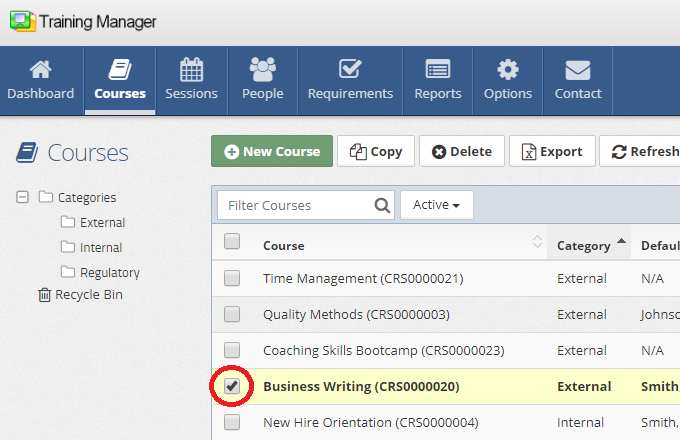The width and height of the screenshot is (680, 440).
Task: Click the Filter Courses input field
Action: pyautogui.click(x=295, y=205)
